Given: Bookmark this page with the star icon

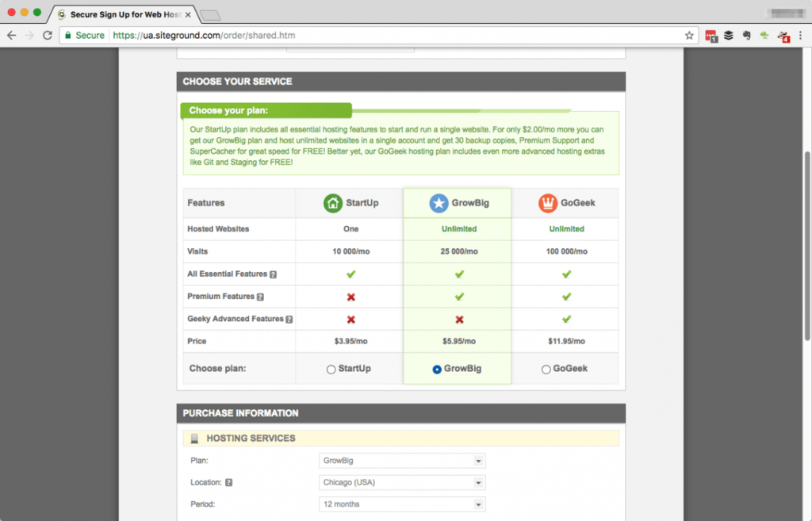Looking at the screenshot, I should [x=689, y=35].
